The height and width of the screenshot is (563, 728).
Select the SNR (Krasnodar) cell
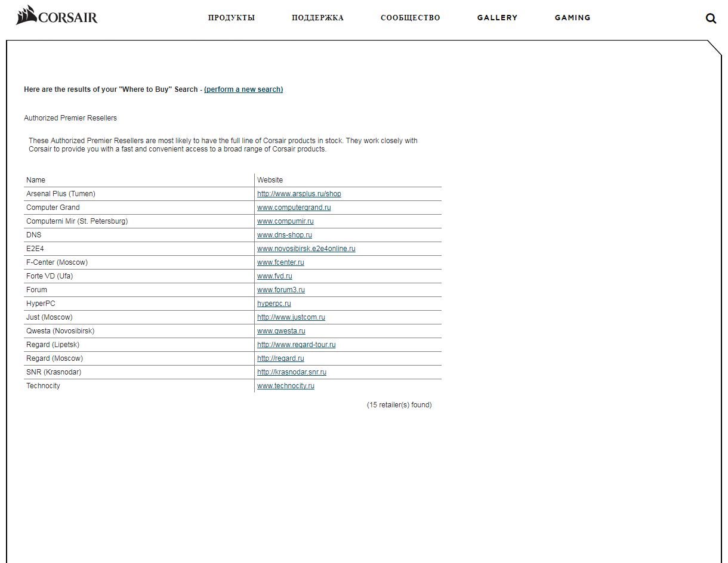click(139, 372)
